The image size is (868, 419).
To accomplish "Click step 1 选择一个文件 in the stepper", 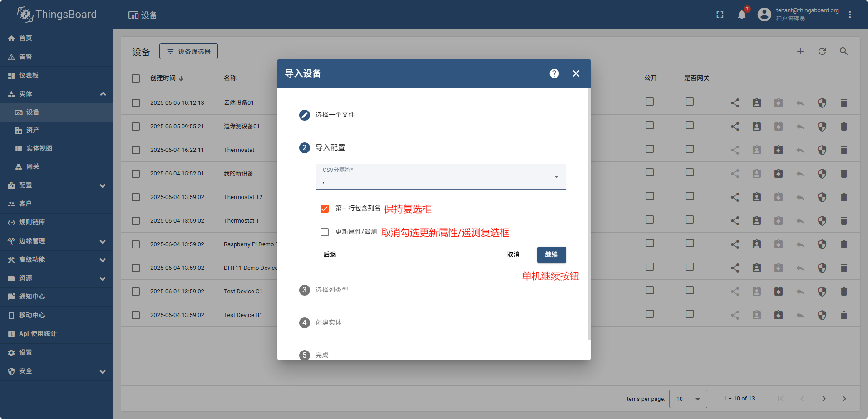I will click(335, 115).
